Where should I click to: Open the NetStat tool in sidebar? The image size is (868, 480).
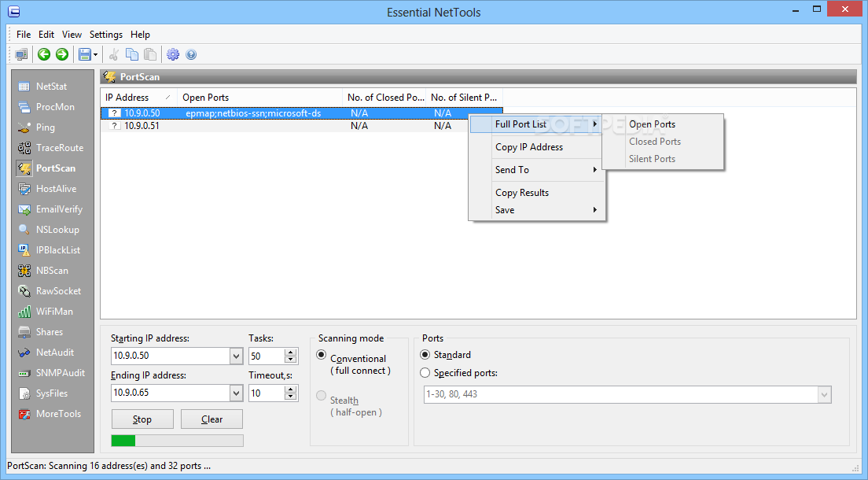click(42, 87)
